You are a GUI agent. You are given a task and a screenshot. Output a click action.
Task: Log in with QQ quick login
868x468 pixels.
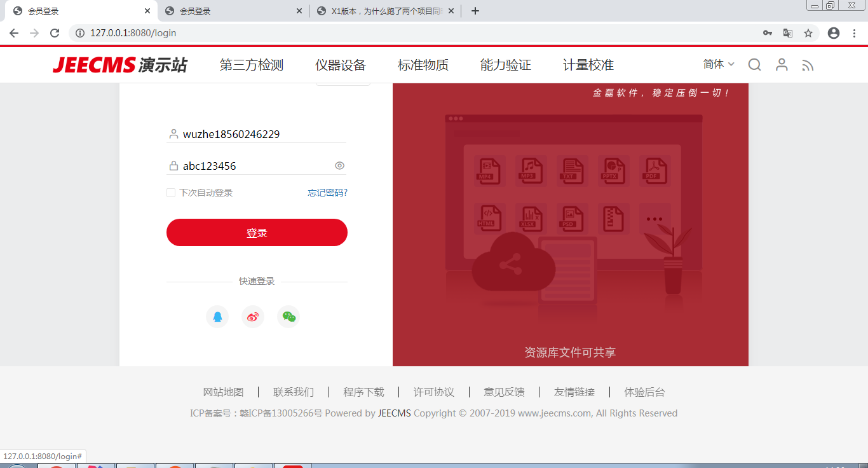pyautogui.click(x=217, y=317)
